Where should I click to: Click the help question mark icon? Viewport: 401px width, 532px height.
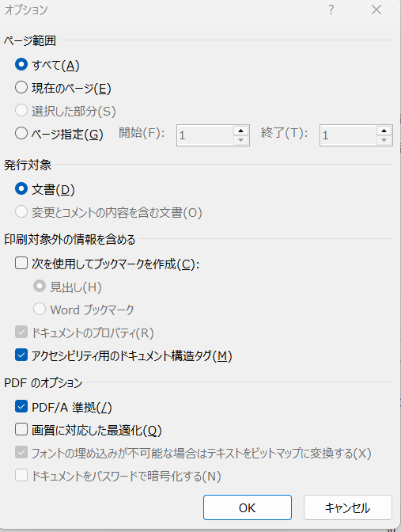[331, 9]
